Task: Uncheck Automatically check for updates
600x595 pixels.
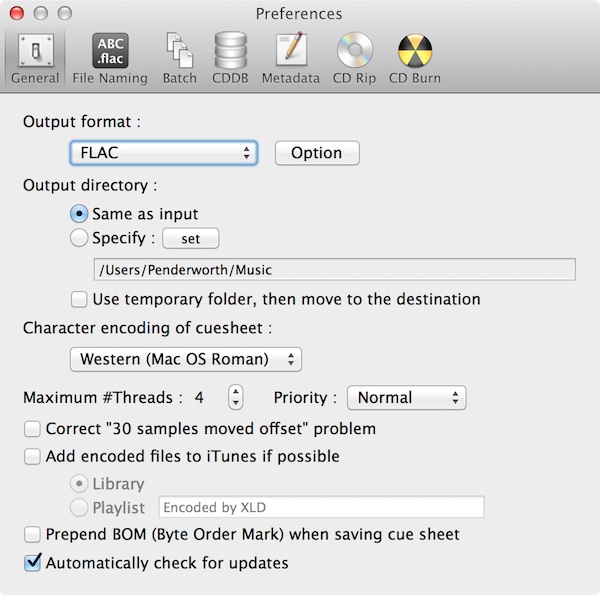Action: (x=33, y=563)
